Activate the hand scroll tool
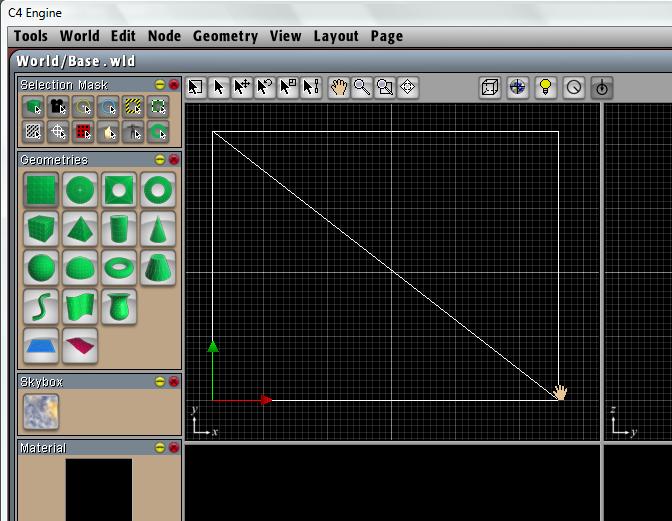This screenshot has width=672, height=521. coord(339,87)
